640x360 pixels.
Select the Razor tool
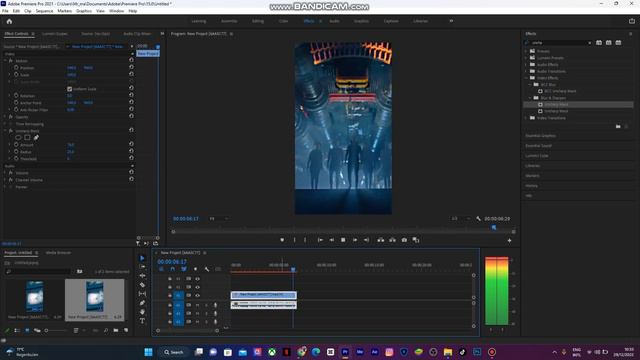142,285
